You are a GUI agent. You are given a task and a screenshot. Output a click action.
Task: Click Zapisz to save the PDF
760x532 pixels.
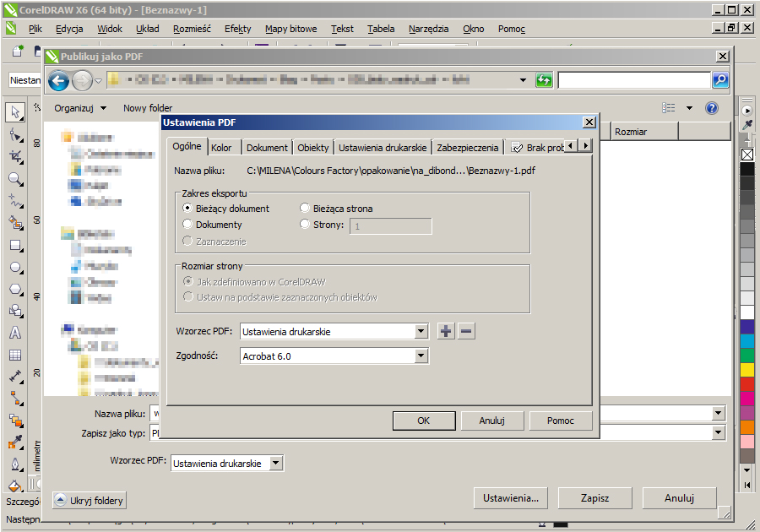click(594, 498)
